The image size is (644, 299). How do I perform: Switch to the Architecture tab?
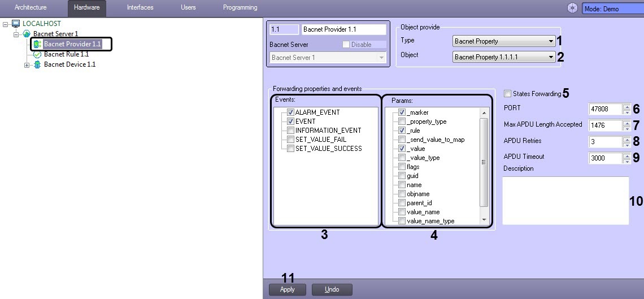tap(31, 7)
